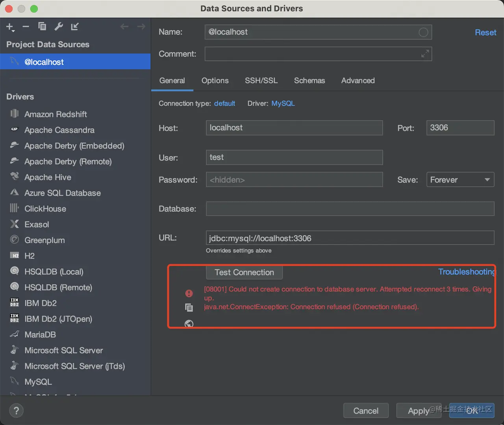This screenshot has width=504, height=425.
Task: Switch to the General tab
Action: pos(172,81)
